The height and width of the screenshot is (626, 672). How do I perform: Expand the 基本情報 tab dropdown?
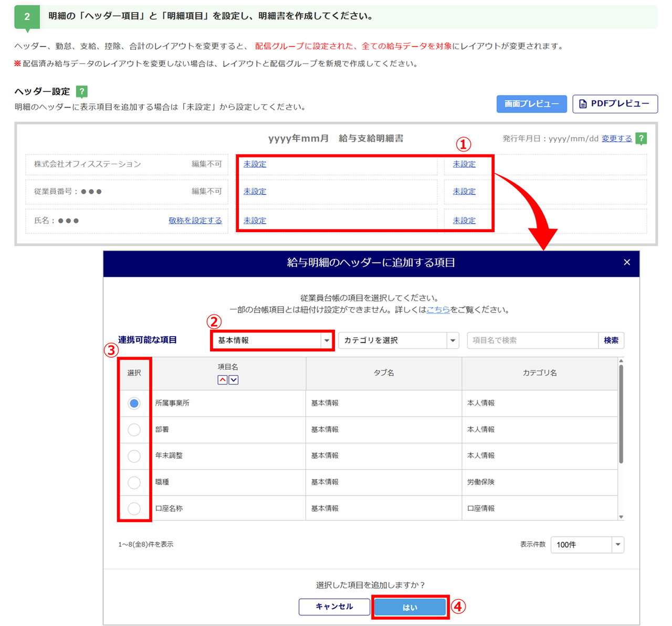click(272, 340)
